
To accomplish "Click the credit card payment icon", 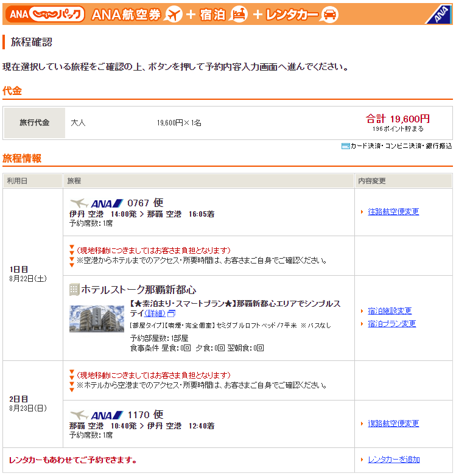I will [x=345, y=146].
